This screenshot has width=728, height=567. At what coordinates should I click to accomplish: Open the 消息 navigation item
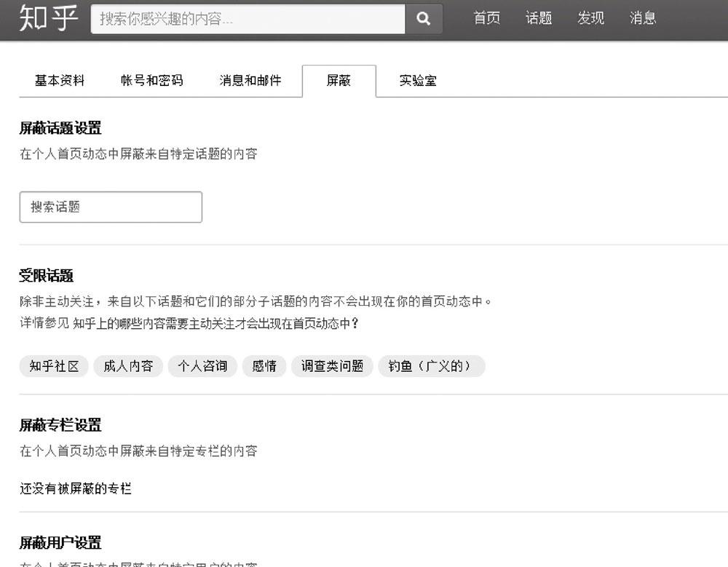coord(643,18)
